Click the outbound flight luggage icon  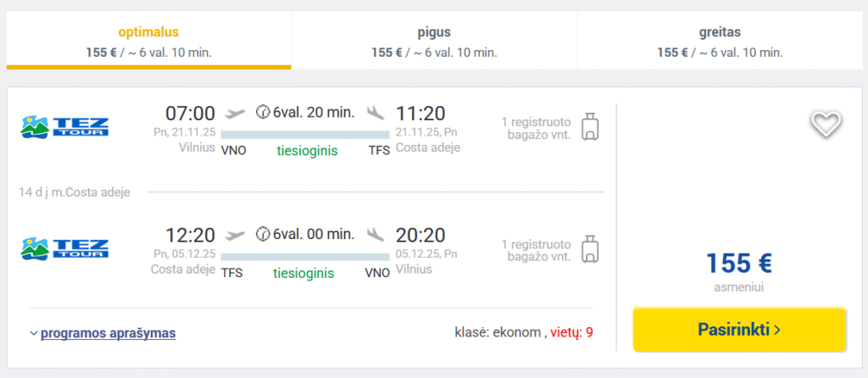[590, 126]
